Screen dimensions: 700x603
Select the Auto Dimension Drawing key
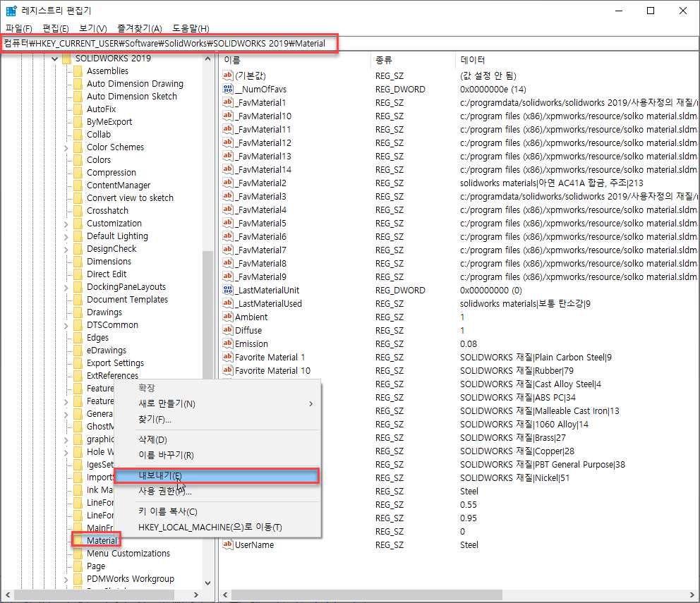point(135,83)
